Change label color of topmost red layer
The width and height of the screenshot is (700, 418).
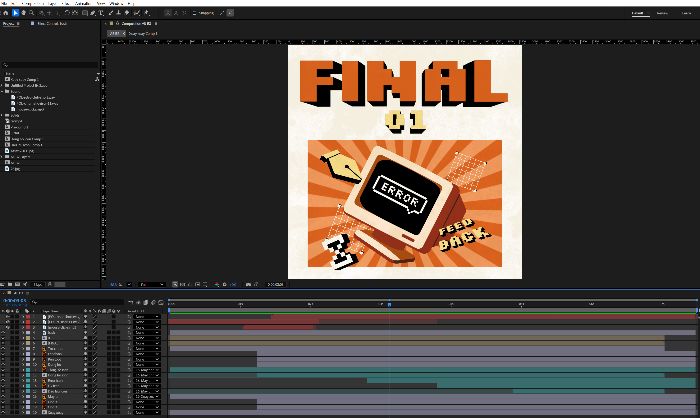point(28,317)
